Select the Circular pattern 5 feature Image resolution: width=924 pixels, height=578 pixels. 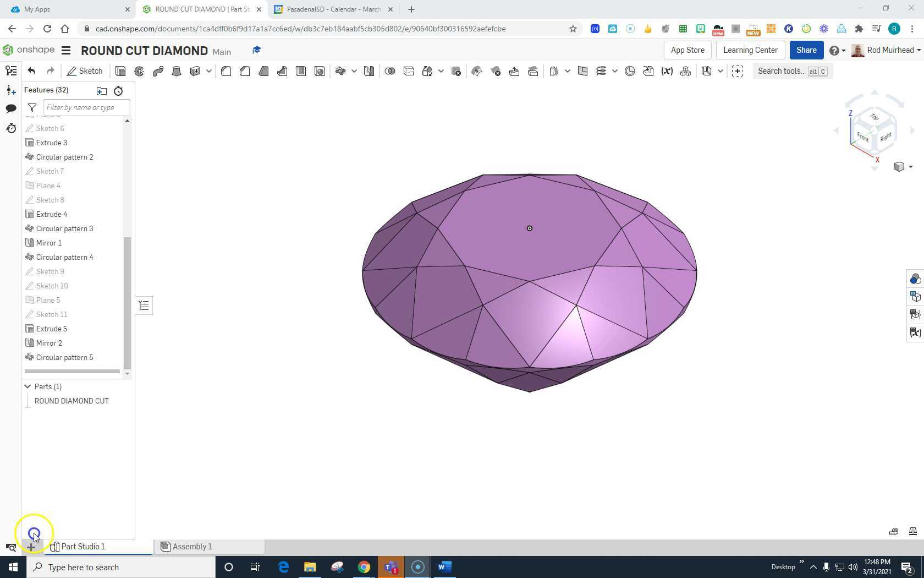[x=64, y=357]
